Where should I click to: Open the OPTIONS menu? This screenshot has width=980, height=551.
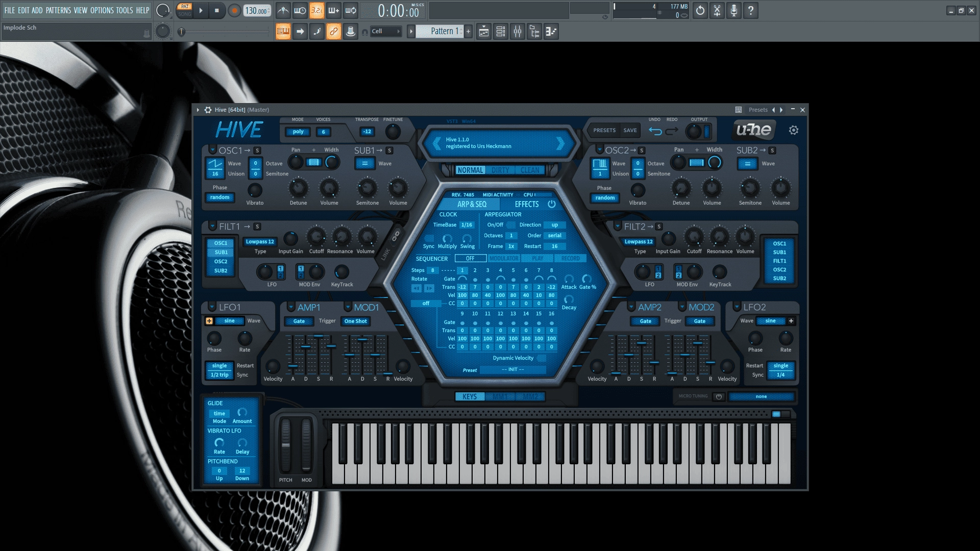pyautogui.click(x=102, y=10)
